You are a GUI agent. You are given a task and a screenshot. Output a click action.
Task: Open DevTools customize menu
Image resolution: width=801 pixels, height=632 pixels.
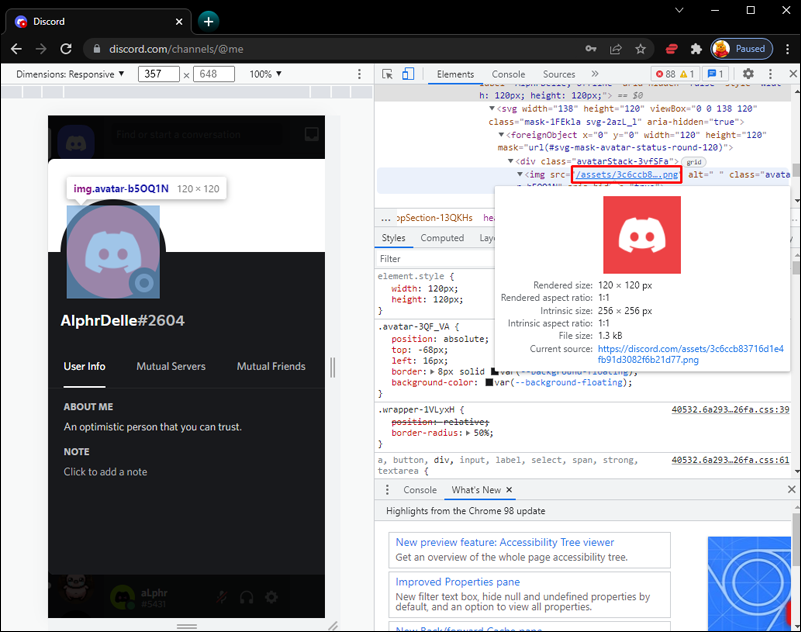tap(770, 74)
